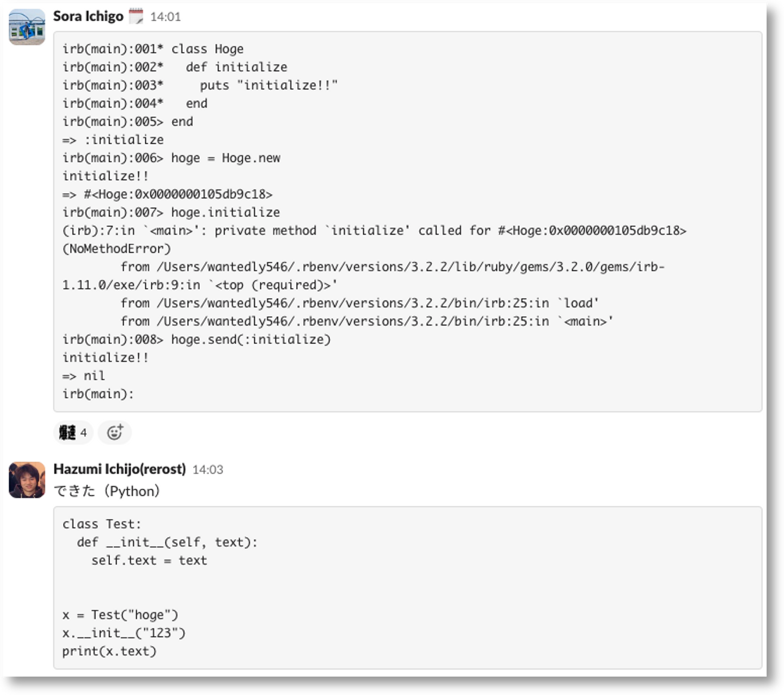The image size is (784, 695).
Task: Click the "class Hoge" line in Ruby code
Action: 207,49
